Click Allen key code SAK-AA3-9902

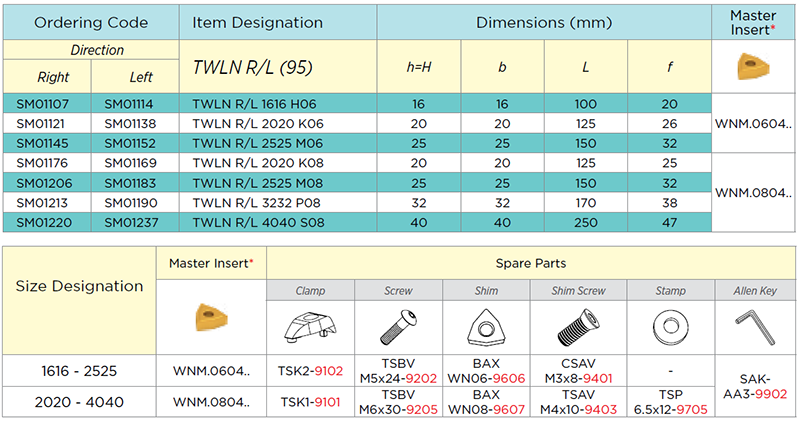(x=755, y=386)
